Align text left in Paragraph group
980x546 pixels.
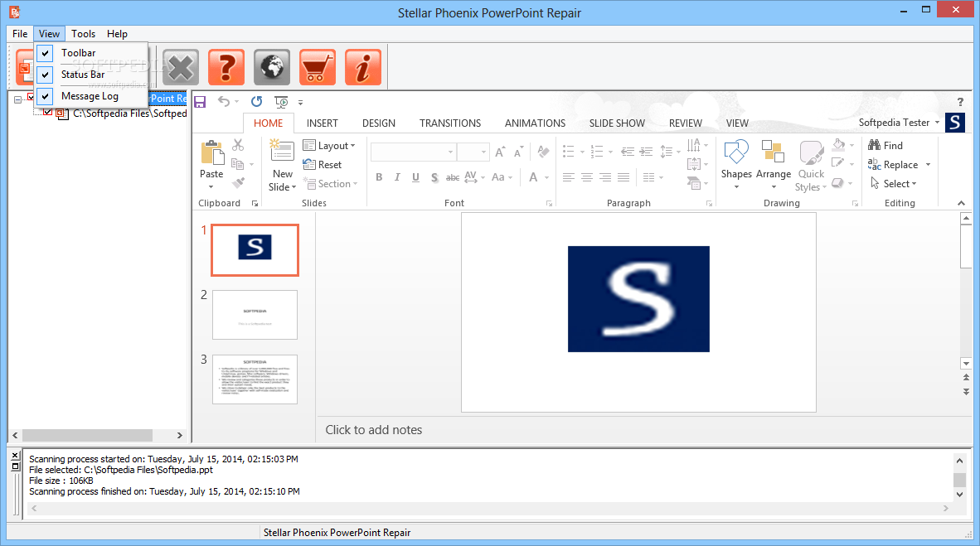[568, 177]
